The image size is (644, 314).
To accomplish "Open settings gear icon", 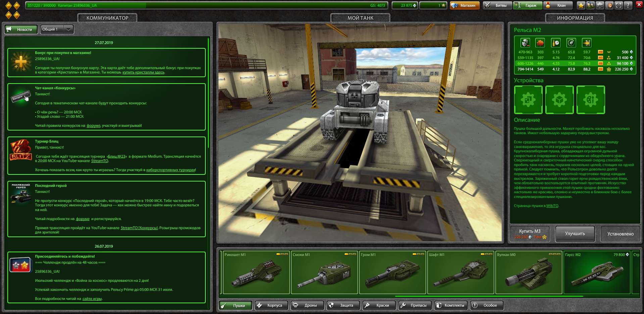I will [x=600, y=5].
